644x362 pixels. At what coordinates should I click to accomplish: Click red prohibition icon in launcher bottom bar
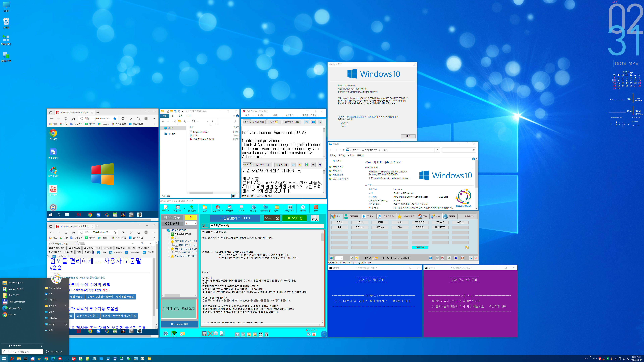click(463, 258)
